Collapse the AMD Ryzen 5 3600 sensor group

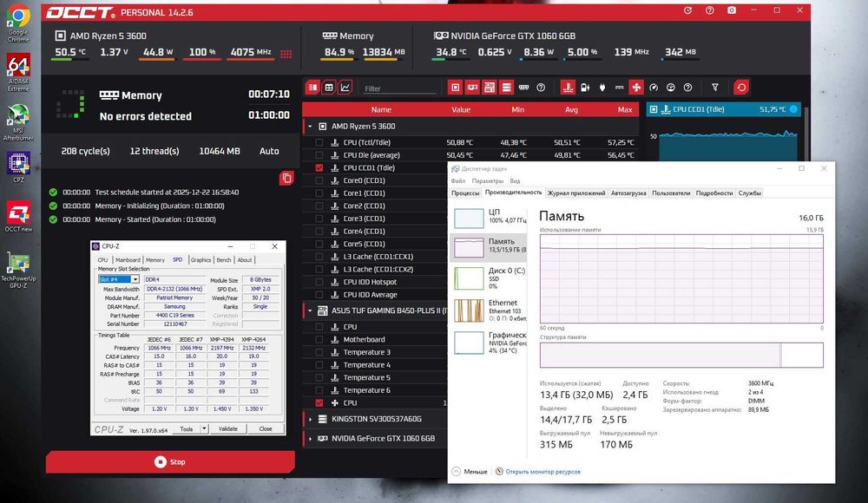point(310,126)
